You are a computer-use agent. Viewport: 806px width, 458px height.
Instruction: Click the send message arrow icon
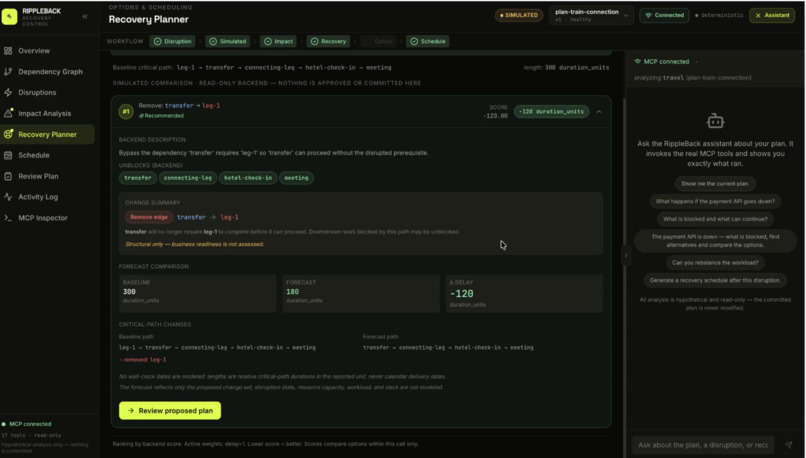pos(789,445)
